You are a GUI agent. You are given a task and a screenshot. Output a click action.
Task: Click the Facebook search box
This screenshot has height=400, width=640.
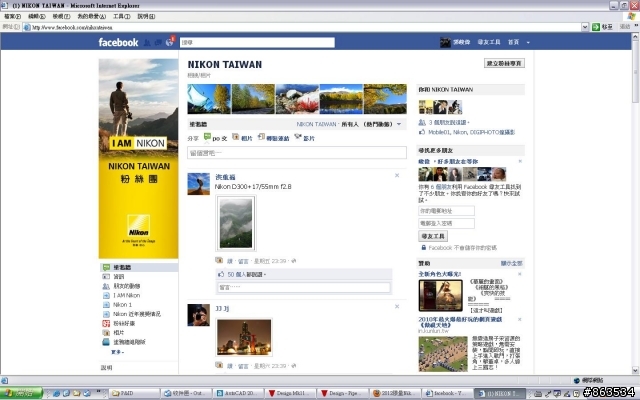pyautogui.click(x=257, y=42)
